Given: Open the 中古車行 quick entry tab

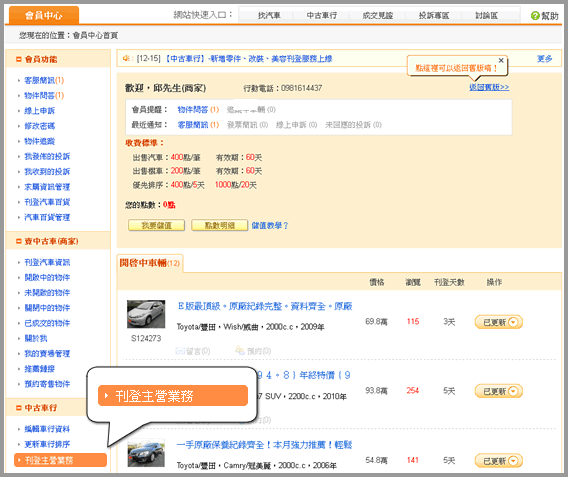Looking at the screenshot, I should (x=322, y=15).
